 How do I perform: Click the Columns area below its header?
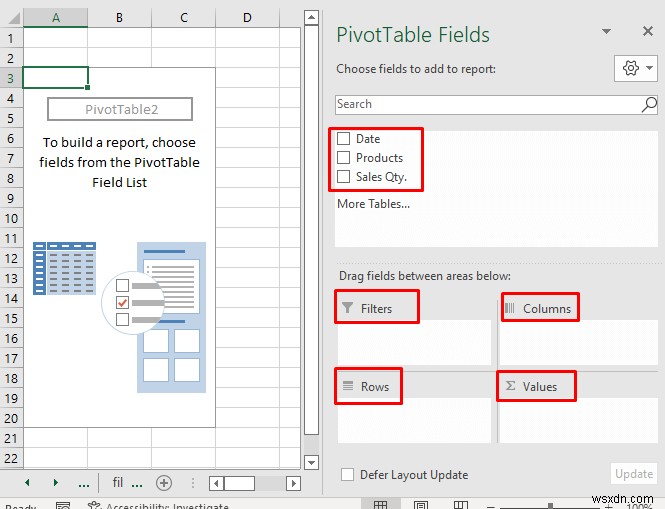click(578, 343)
